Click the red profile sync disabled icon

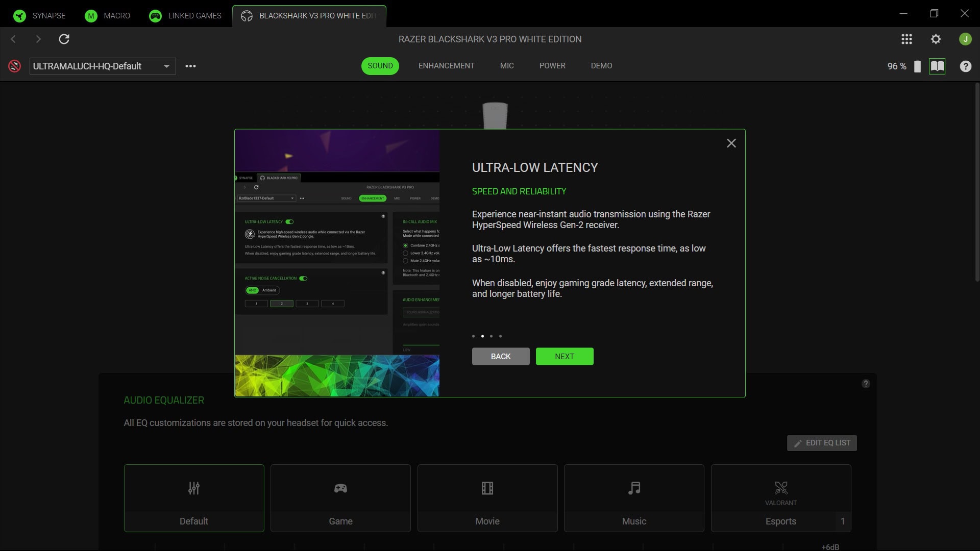point(15,66)
